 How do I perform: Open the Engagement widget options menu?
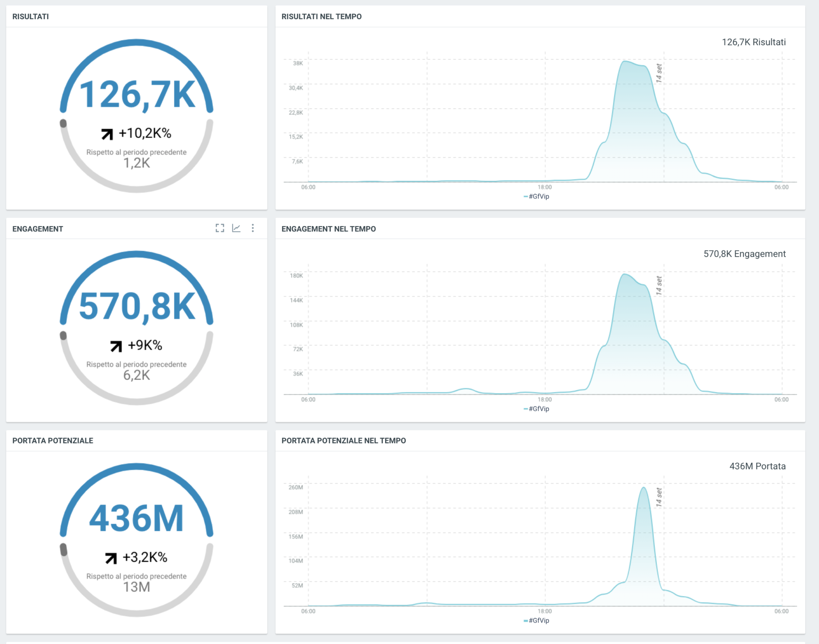[x=253, y=228]
